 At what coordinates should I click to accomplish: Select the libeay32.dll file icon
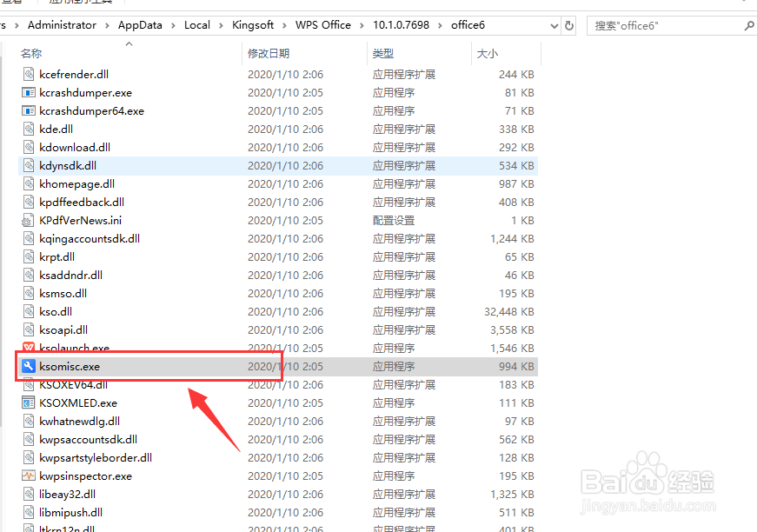coord(29,495)
